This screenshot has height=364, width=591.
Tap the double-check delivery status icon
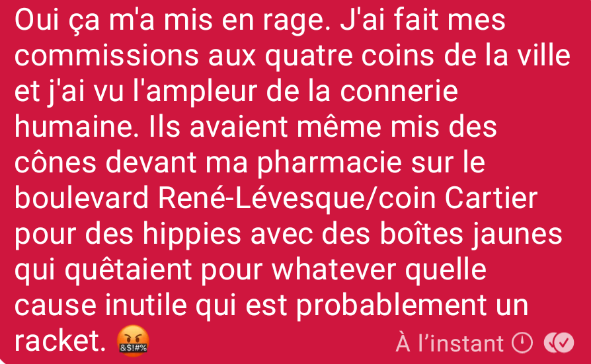tap(559, 343)
